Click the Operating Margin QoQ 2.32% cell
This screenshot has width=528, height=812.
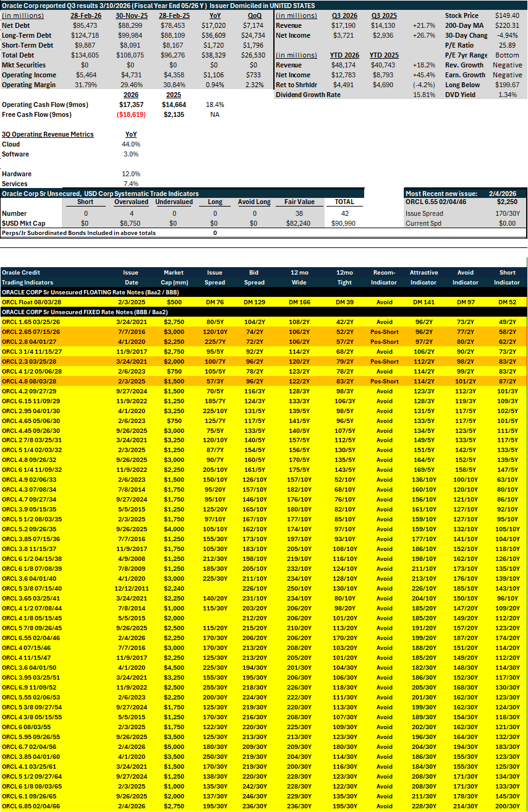click(x=253, y=85)
